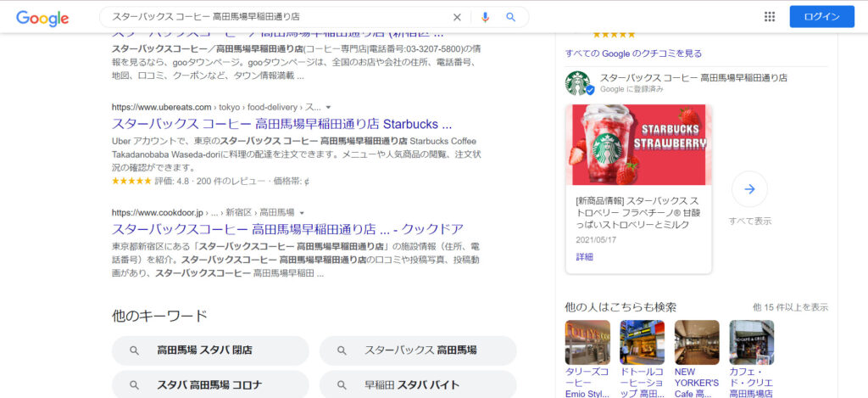The image size is (868, 398).
Task: Open the タリーズコーヒー Emio Styl... text link
Action: [x=587, y=383]
